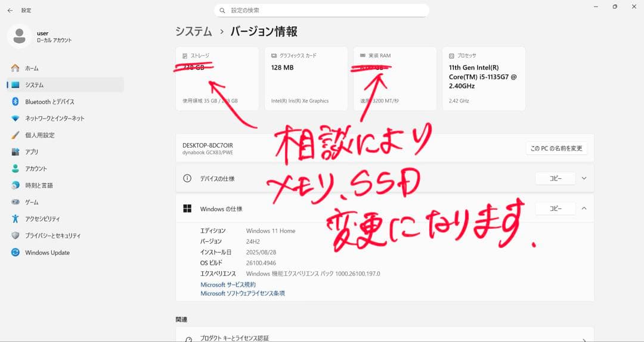
Task: Open プライバシーとセキュリティ settings
Action: coord(66,236)
